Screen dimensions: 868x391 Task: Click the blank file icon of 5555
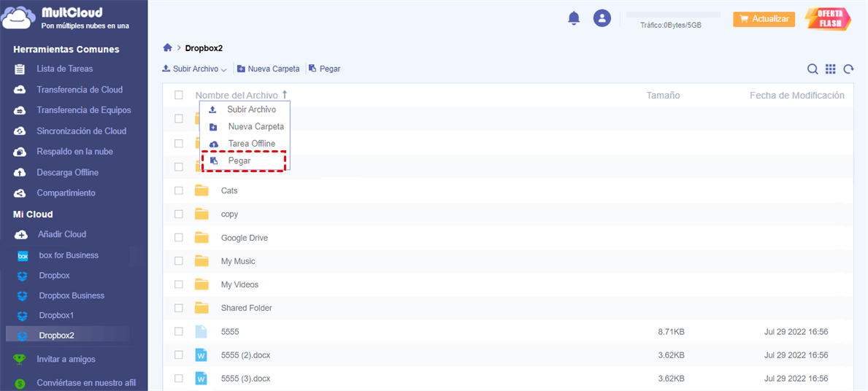tap(201, 332)
